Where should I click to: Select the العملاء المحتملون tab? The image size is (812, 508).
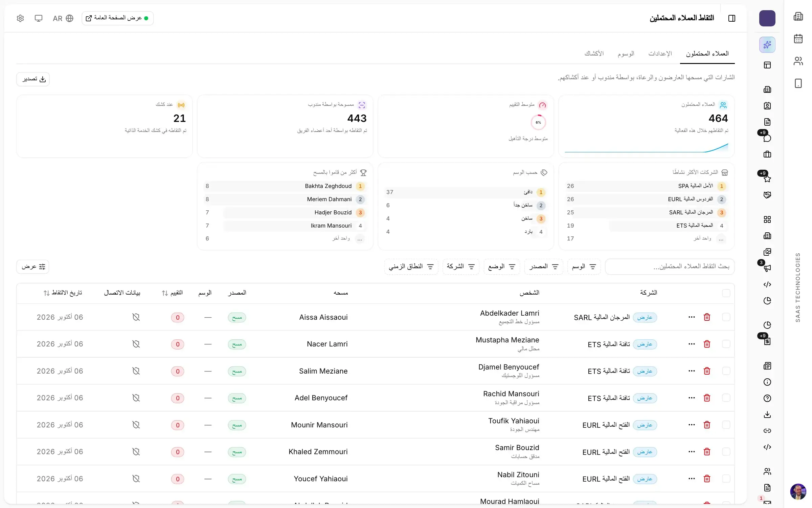pos(707,54)
